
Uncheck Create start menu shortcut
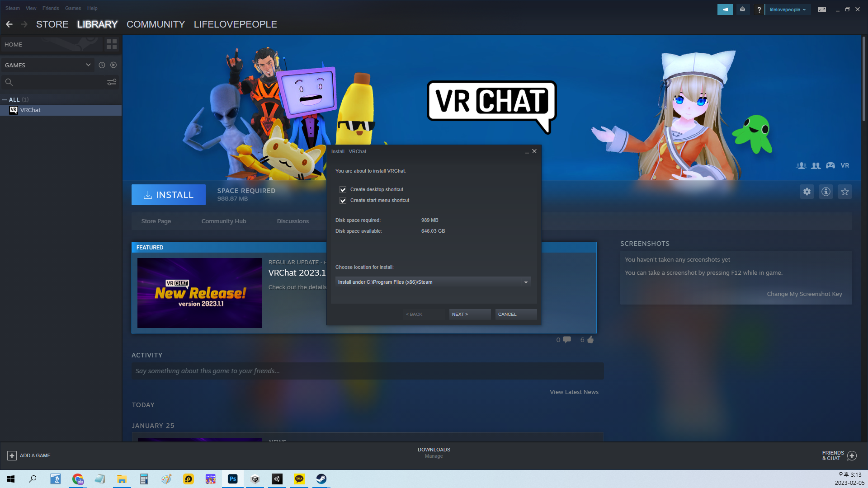343,201
